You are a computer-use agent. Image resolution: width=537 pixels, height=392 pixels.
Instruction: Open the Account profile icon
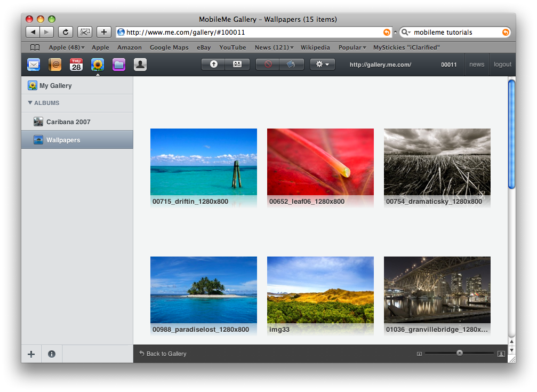pyautogui.click(x=140, y=65)
